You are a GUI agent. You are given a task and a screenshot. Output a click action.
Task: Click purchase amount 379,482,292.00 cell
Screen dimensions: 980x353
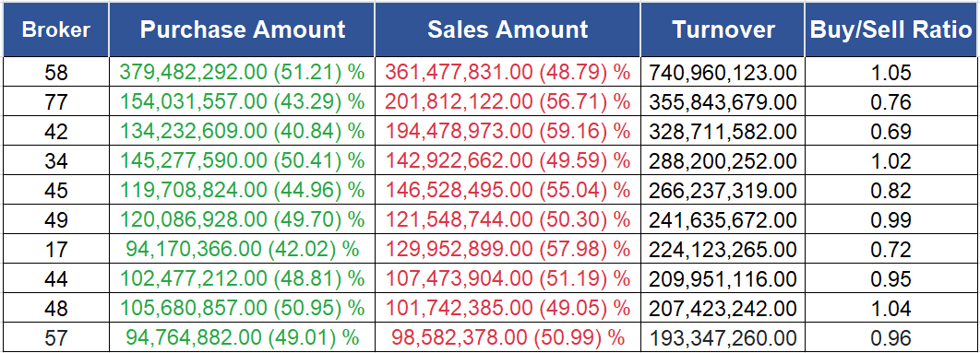tap(242, 73)
